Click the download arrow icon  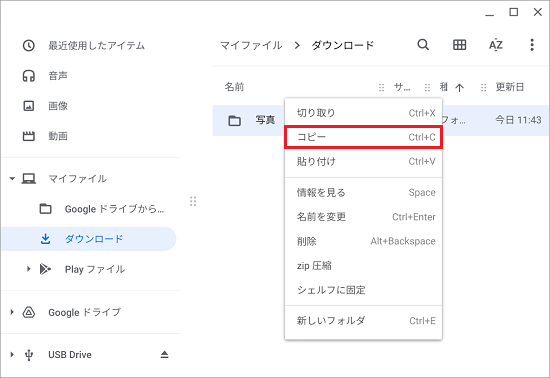(x=45, y=239)
